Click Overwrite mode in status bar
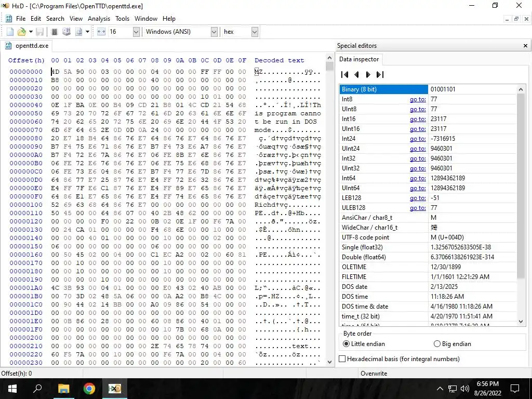The width and height of the screenshot is (532, 399). (374, 373)
